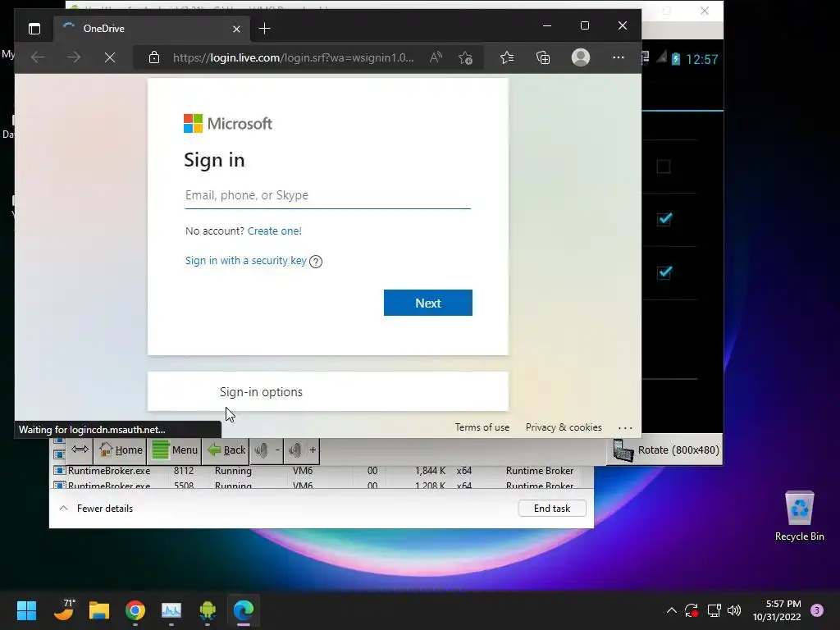Show hidden system tray icons
The height and width of the screenshot is (630, 840).
point(671,610)
